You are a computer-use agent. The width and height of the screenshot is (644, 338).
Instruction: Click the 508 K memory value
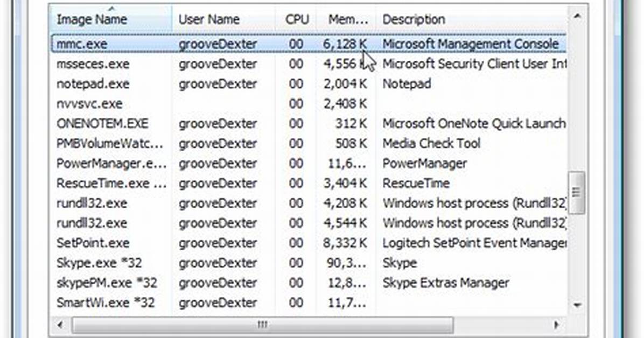tap(351, 143)
